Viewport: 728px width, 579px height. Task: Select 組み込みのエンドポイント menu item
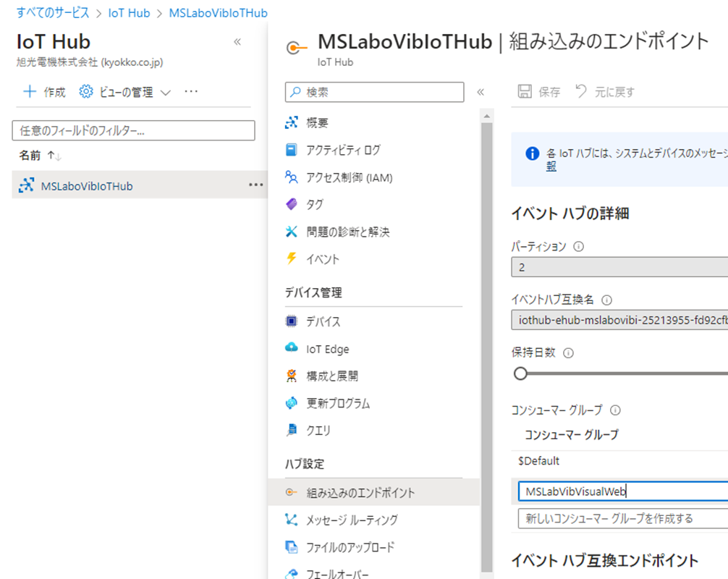pos(373,492)
